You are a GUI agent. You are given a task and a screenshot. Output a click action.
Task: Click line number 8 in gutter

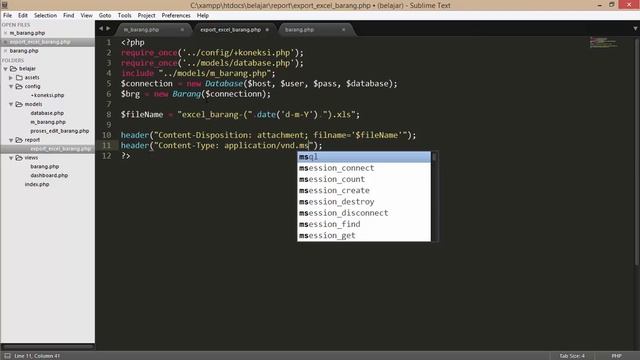[109, 115]
